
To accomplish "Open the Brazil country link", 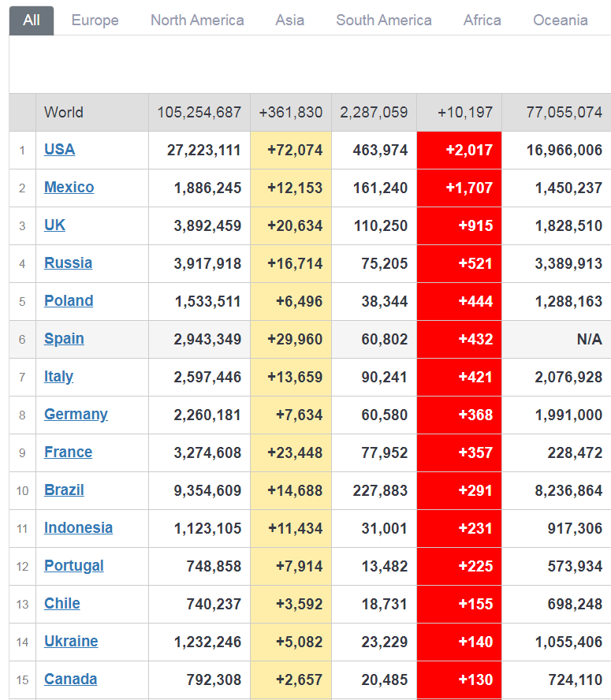I will [64, 490].
